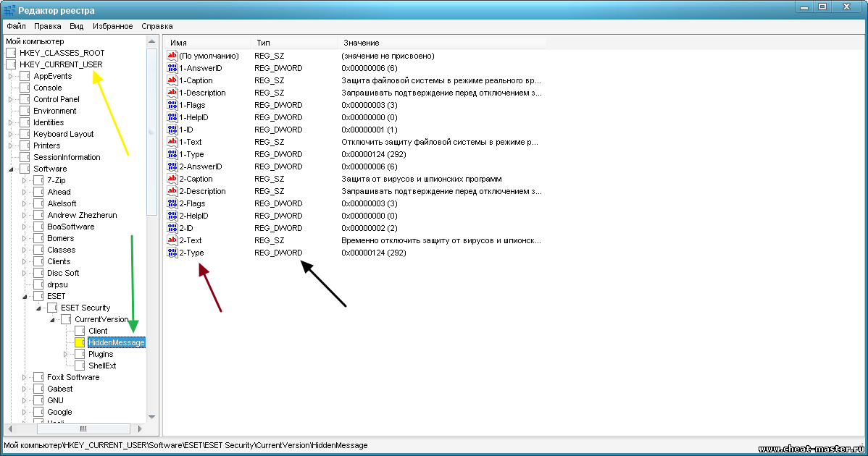Click the value 0x00000001 (1) of 1-ID

coord(370,130)
